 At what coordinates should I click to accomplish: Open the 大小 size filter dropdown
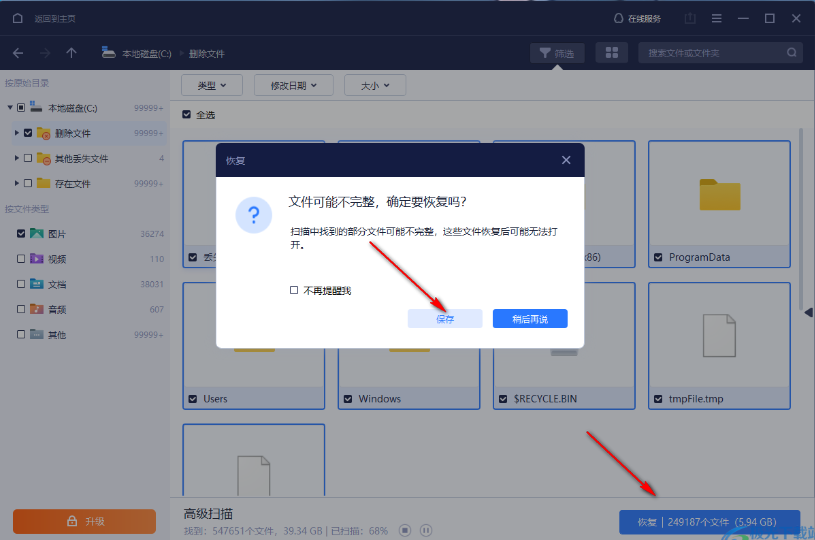(375, 85)
